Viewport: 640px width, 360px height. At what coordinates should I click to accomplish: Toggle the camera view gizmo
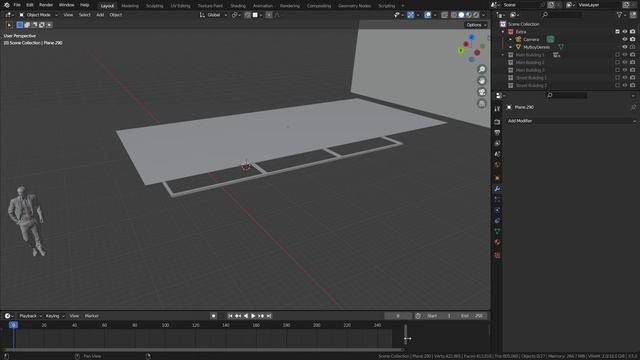pyautogui.click(x=482, y=92)
